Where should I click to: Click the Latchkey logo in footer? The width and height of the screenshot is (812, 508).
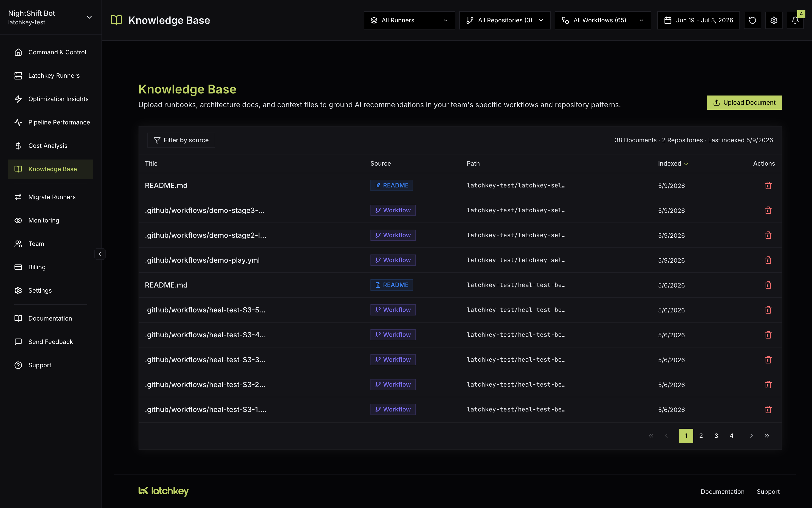(163, 491)
